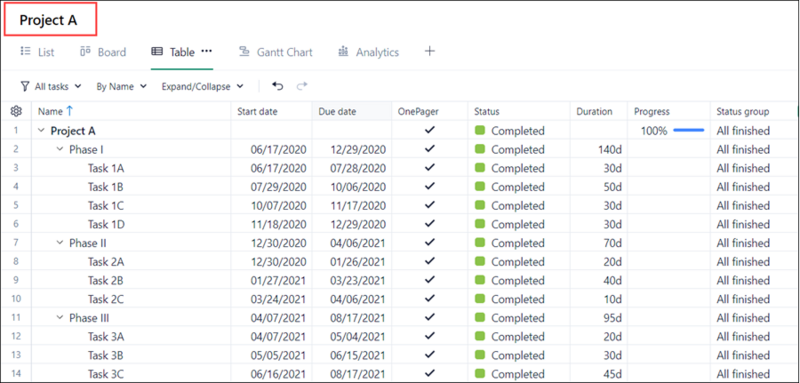Click the Project A page title
Screen dimensions: 800x383
tap(48, 20)
